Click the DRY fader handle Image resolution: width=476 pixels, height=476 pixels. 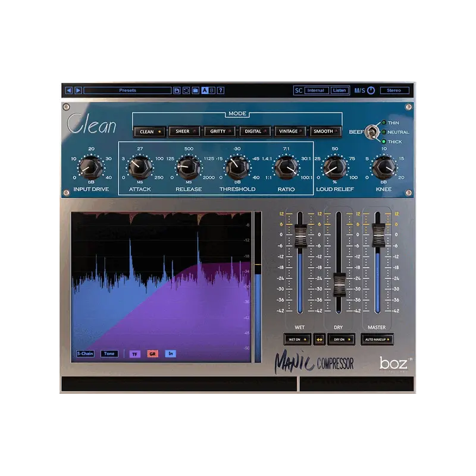[339, 285]
